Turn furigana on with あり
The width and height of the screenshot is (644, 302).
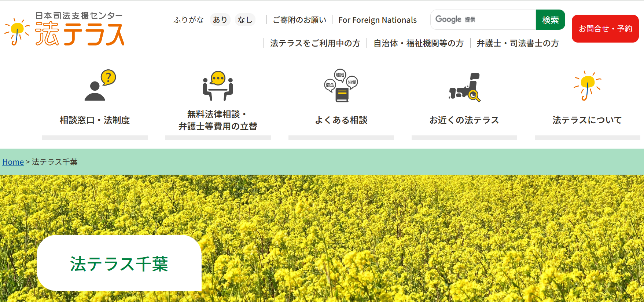click(220, 20)
